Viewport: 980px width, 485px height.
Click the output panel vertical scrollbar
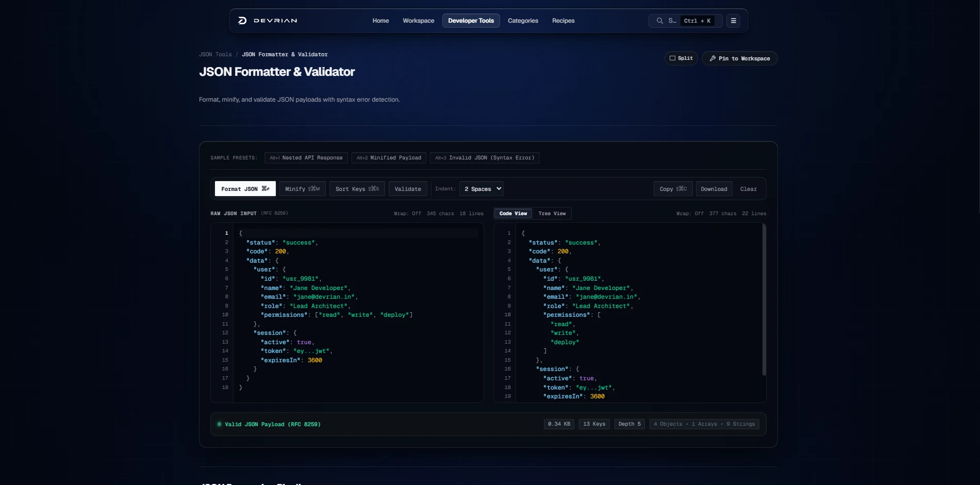click(x=764, y=299)
